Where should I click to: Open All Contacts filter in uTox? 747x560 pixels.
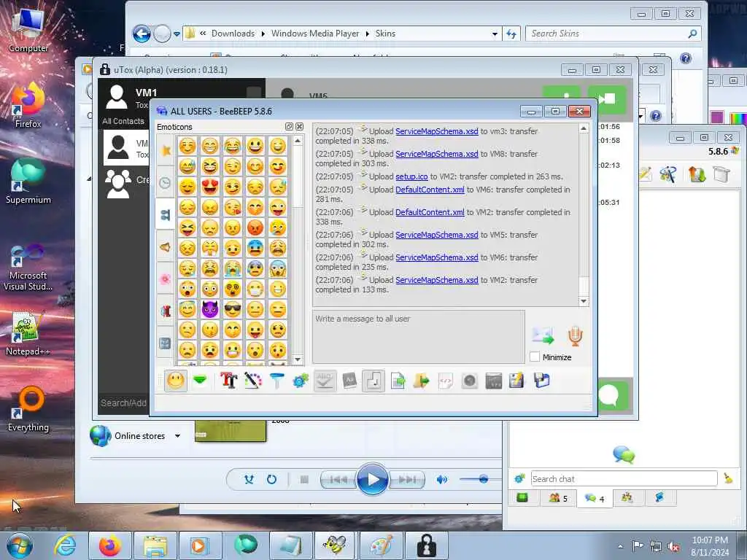coord(123,121)
